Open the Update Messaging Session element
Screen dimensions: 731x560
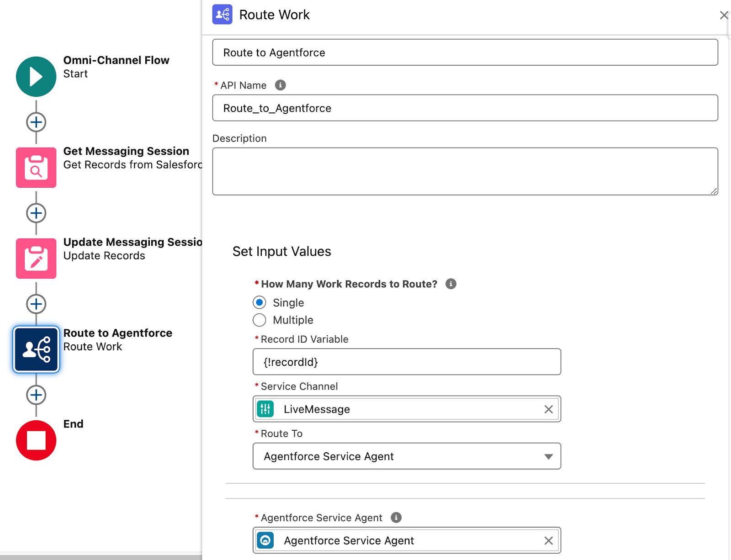[36, 258]
